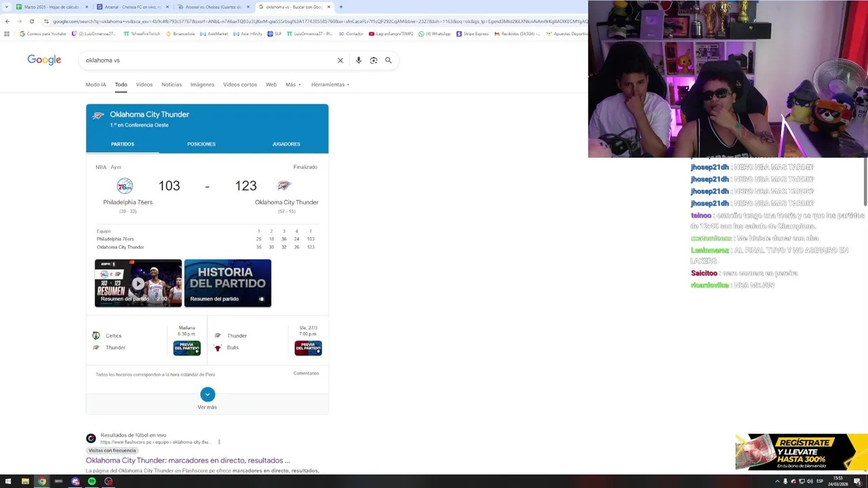Click the ESP language indicator

(x=820, y=481)
